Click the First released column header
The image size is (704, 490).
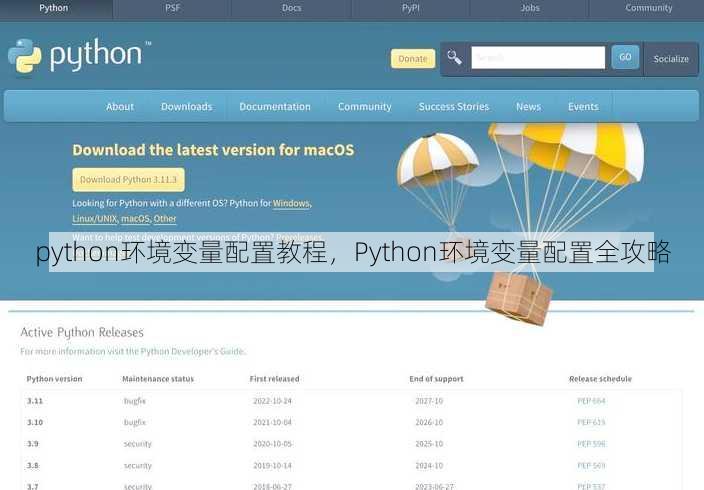[x=274, y=379]
